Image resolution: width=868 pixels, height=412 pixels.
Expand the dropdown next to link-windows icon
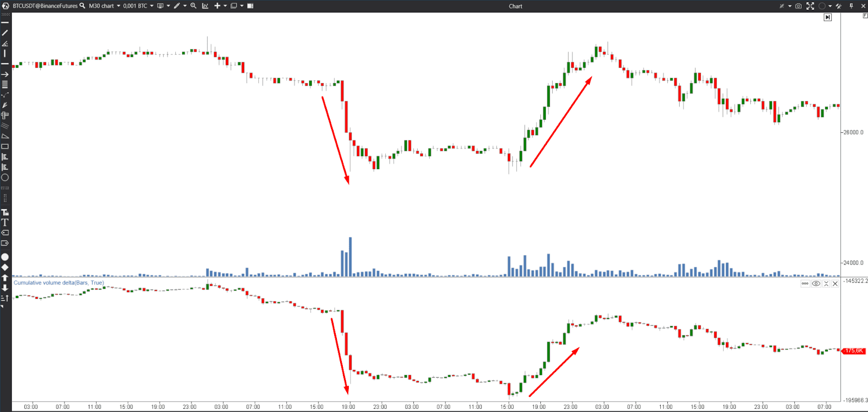[790, 6]
